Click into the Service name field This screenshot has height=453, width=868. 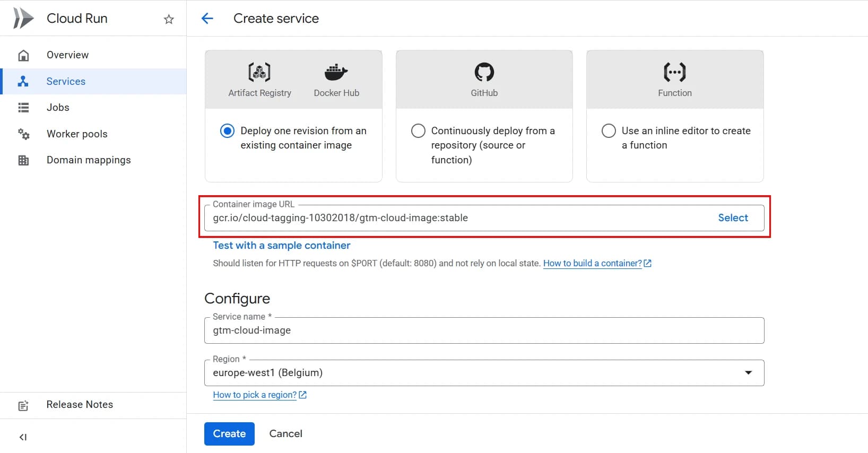[484, 330]
